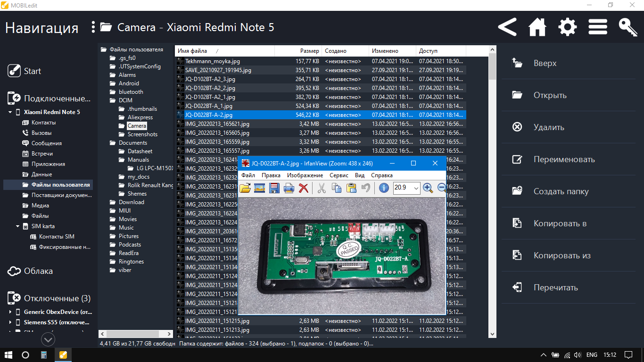Click the Undo arrow icon in IrfanView

click(x=365, y=188)
